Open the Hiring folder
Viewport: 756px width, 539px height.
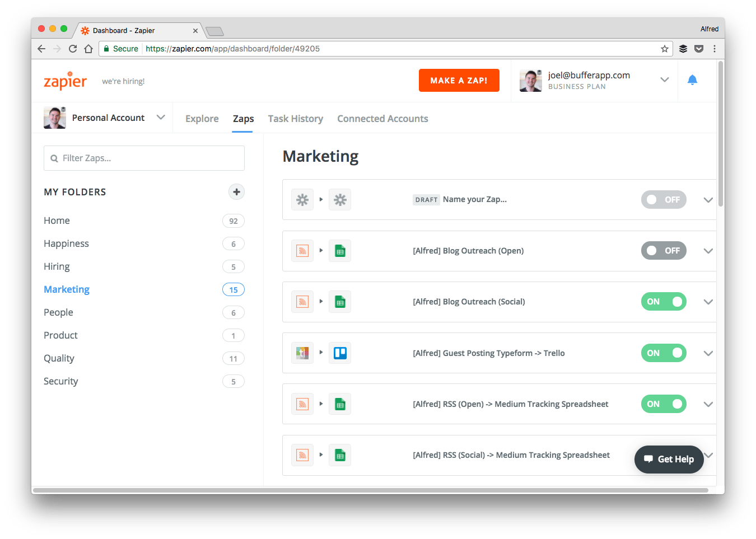[57, 266]
